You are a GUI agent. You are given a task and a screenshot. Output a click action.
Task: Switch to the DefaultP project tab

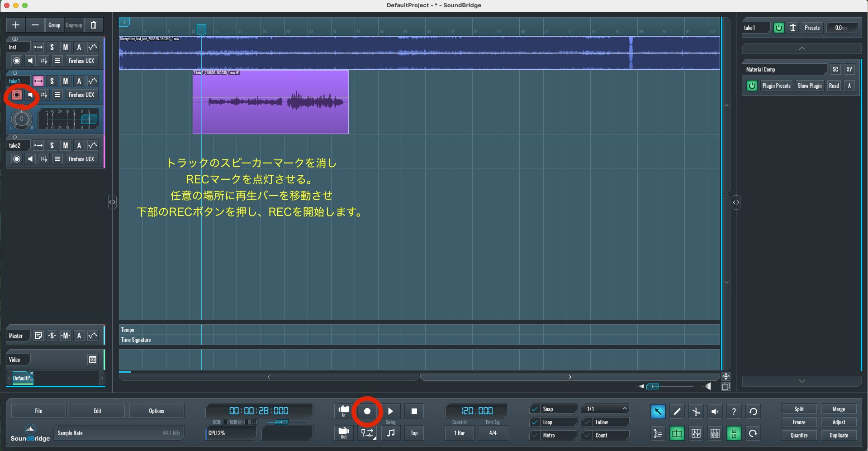(x=22, y=378)
